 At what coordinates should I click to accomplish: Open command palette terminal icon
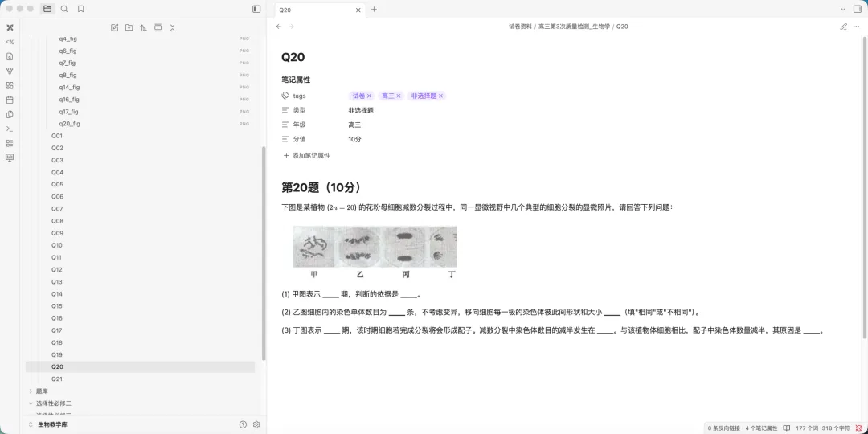(10, 129)
